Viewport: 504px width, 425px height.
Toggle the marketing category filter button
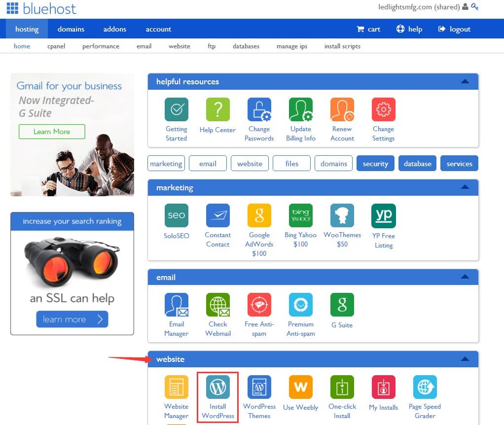[166, 164]
